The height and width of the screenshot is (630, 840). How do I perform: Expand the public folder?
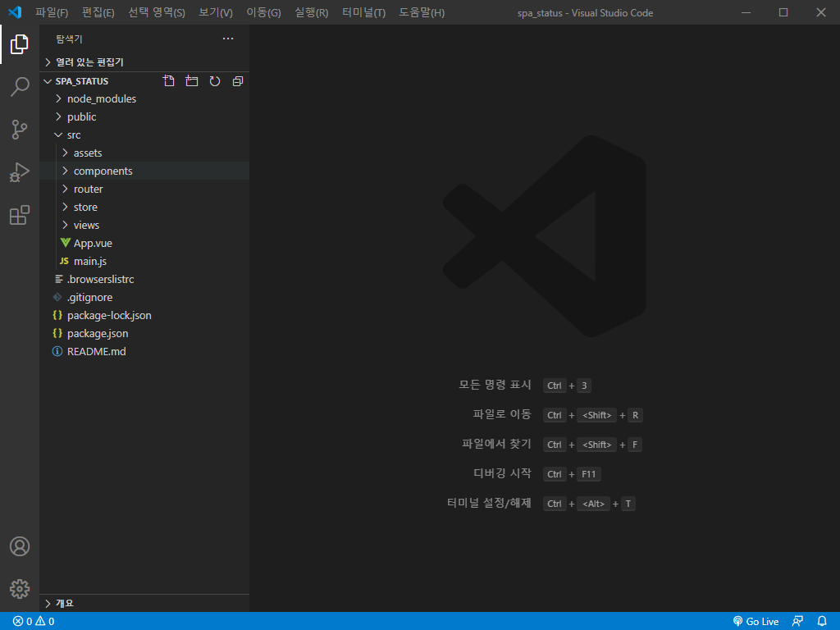(144, 116)
